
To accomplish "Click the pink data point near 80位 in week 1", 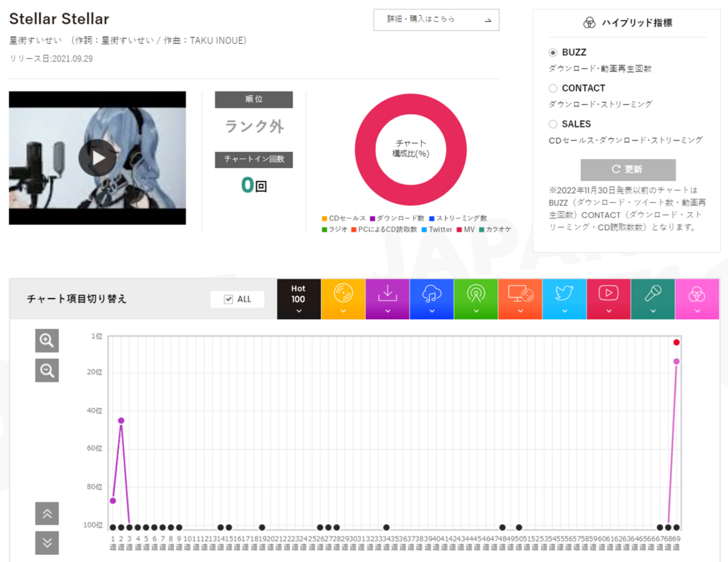I will point(113,500).
